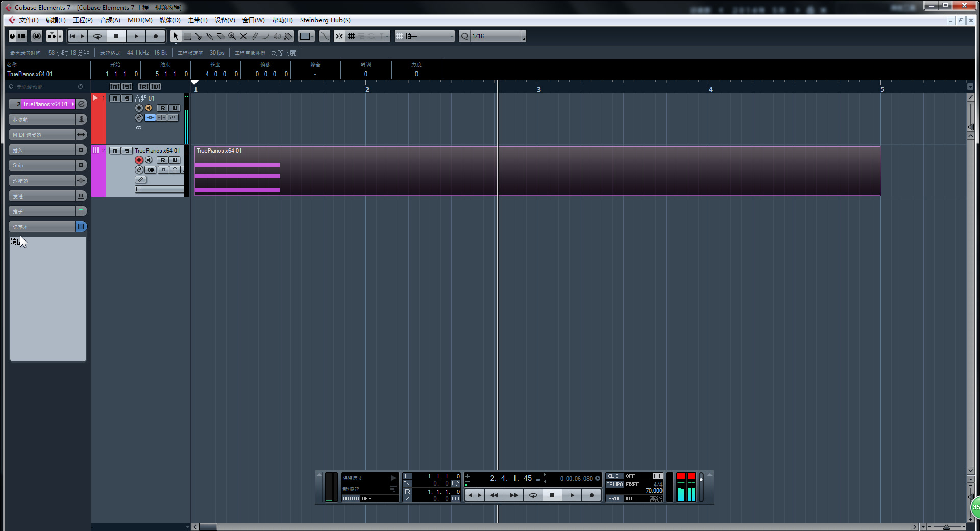Viewport: 980px width, 531px height.
Task: Select the Zoom magnifier tool
Action: 232,36
